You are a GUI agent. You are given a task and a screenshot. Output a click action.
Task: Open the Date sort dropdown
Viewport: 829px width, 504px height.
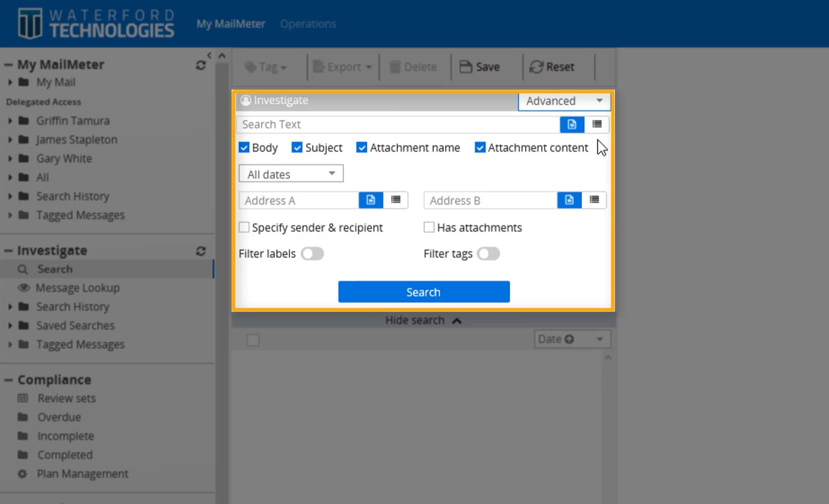click(x=572, y=339)
